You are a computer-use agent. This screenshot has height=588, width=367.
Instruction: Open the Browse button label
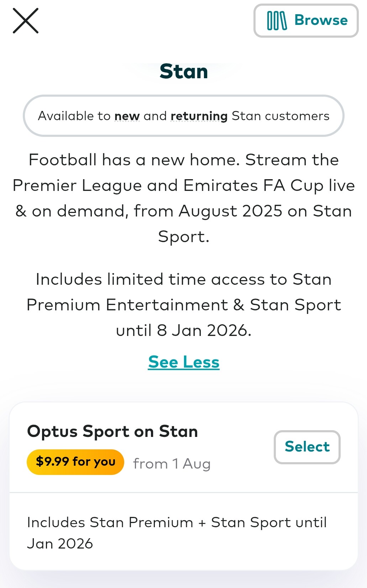(321, 21)
